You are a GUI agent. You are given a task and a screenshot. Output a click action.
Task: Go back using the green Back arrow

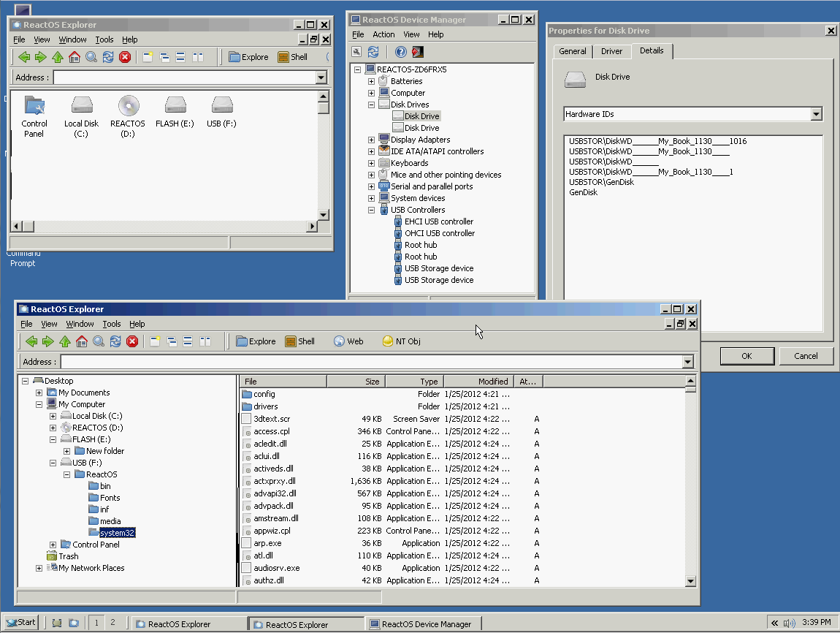pyautogui.click(x=31, y=341)
